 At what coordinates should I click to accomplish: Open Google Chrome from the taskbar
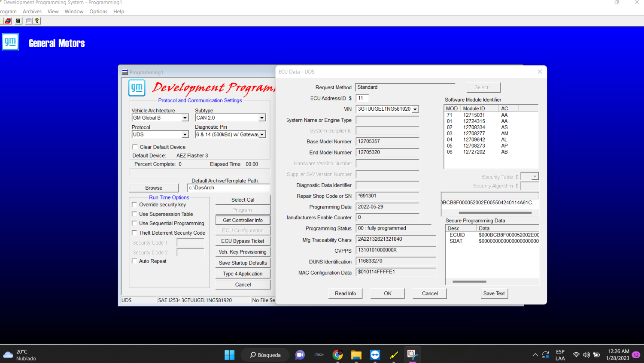[x=338, y=355]
